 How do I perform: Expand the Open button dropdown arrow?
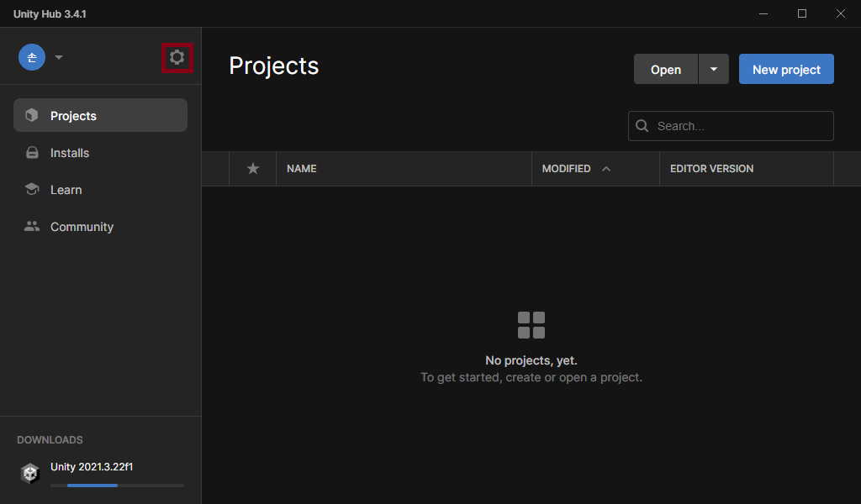click(714, 69)
